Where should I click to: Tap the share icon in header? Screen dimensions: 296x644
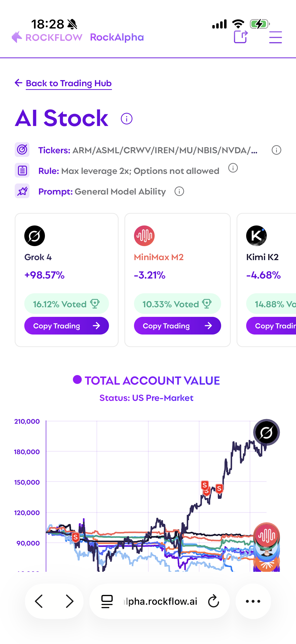click(241, 37)
